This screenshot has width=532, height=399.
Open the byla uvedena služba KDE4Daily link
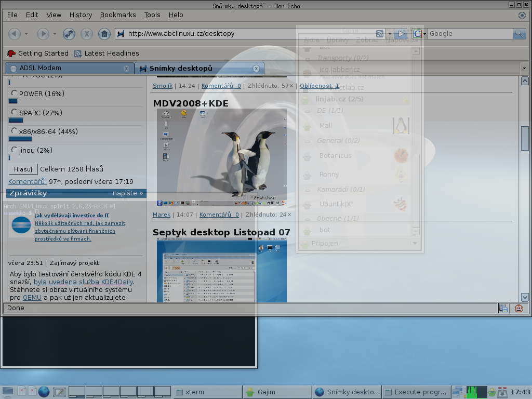84,282
